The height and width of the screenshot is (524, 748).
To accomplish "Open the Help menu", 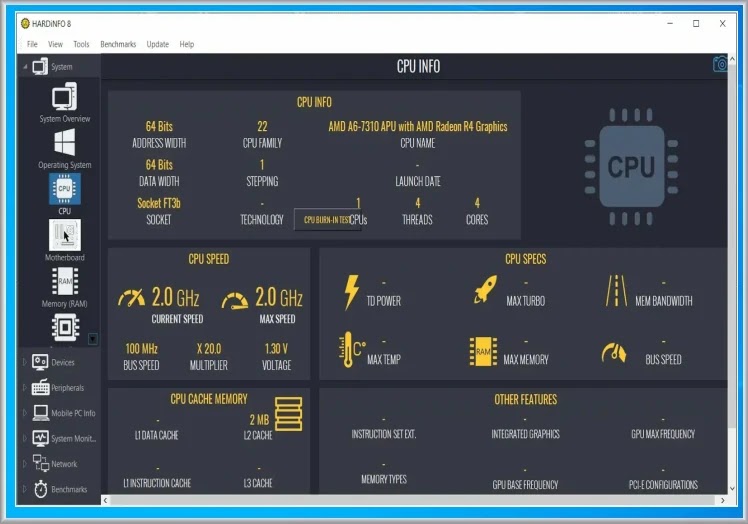I will click(x=187, y=44).
